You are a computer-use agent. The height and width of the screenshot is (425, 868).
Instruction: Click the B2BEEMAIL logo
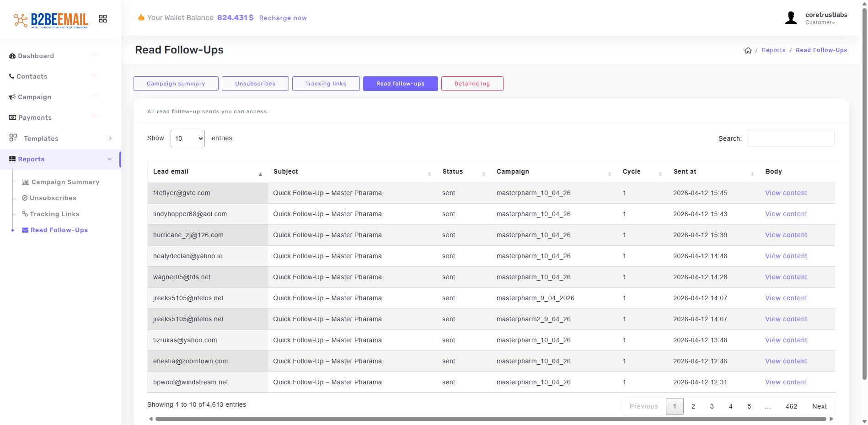click(x=51, y=20)
